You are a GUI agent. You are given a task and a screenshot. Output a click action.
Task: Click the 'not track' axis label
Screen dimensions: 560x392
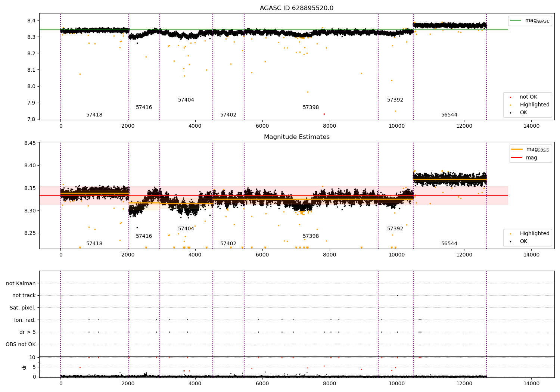tap(24, 296)
